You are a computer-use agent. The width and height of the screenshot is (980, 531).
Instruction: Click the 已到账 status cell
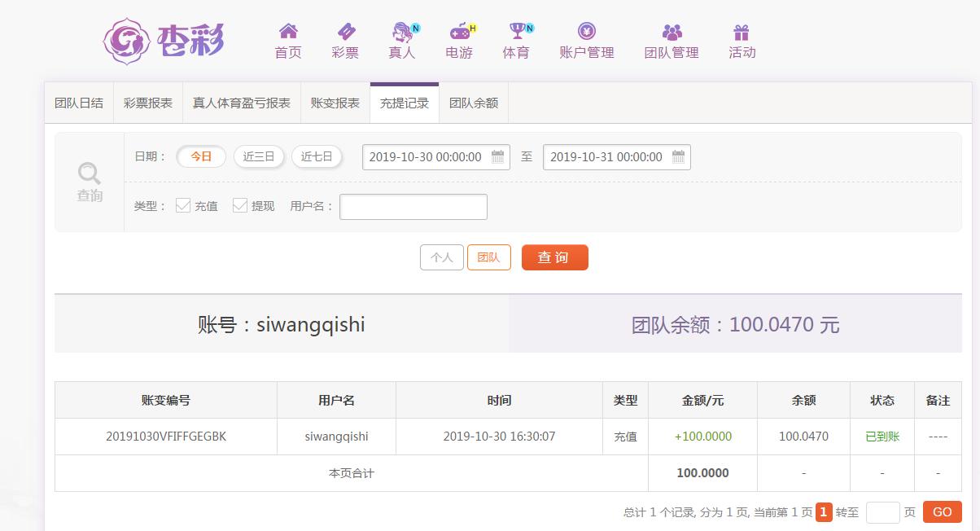(x=882, y=437)
